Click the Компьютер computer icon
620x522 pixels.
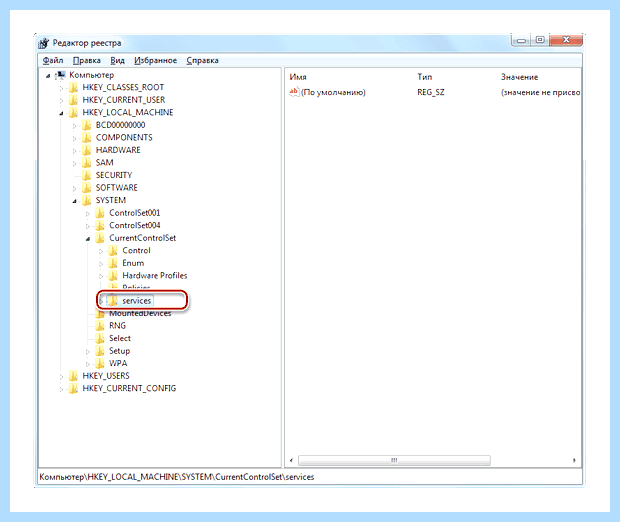(61, 75)
